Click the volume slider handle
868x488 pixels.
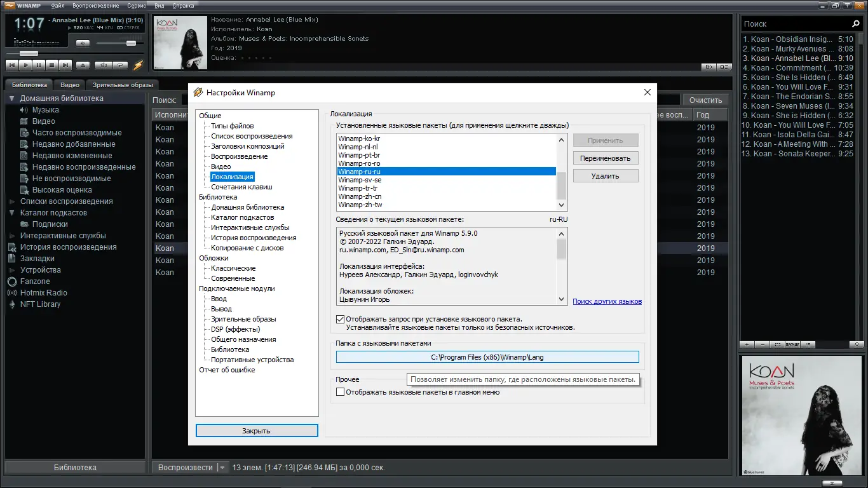click(x=131, y=43)
